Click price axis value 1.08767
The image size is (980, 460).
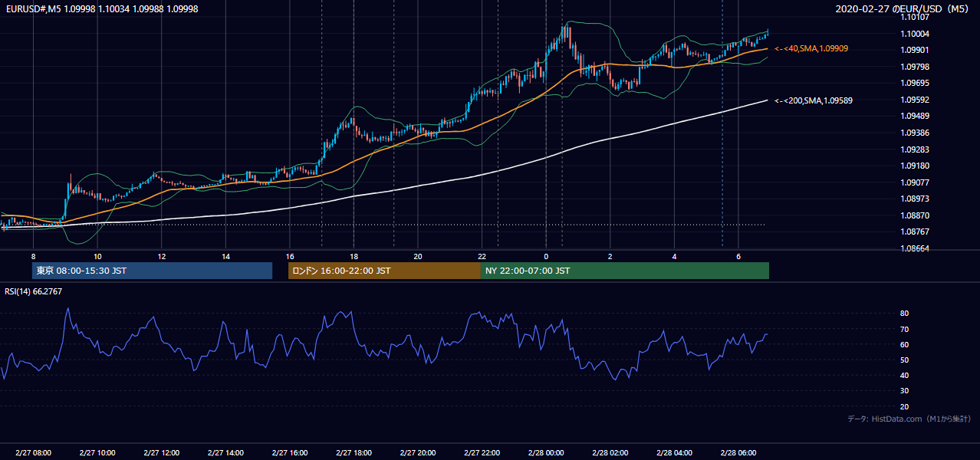[x=916, y=232]
